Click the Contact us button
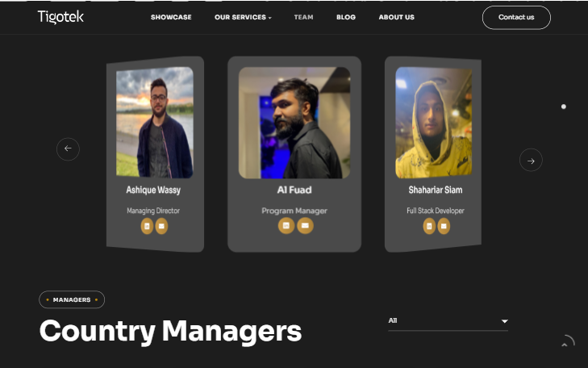The height and width of the screenshot is (368, 588). [516, 18]
